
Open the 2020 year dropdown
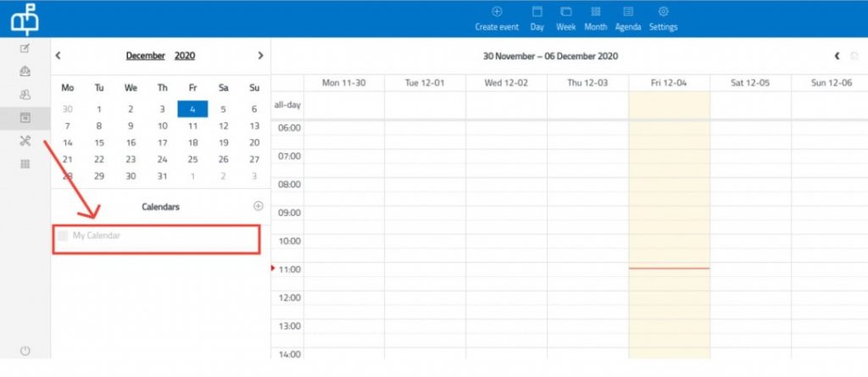[x=185, y=56]
